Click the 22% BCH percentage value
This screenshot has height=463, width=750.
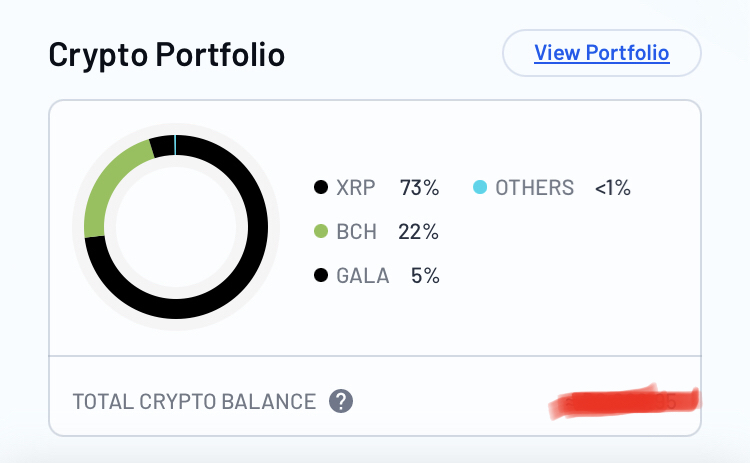419,232
